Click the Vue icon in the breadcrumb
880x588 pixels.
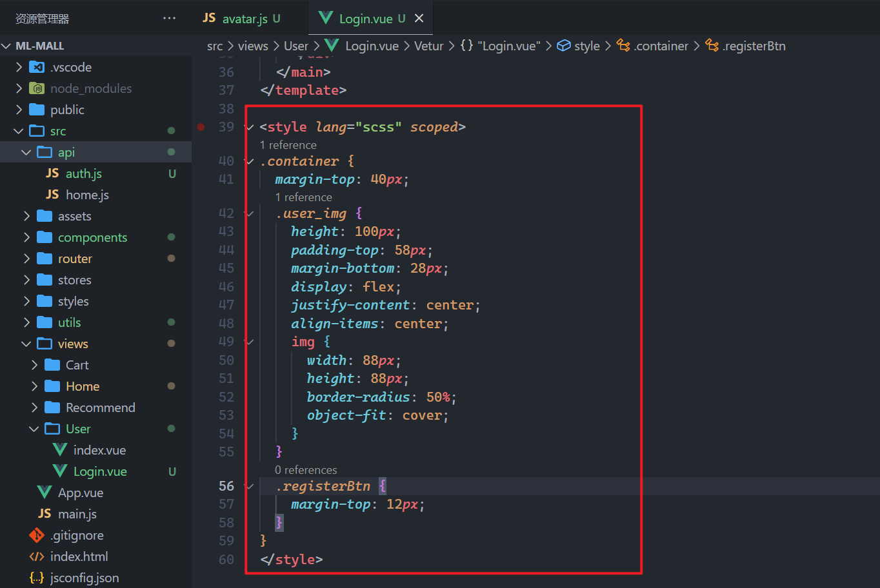click(332, 46)
